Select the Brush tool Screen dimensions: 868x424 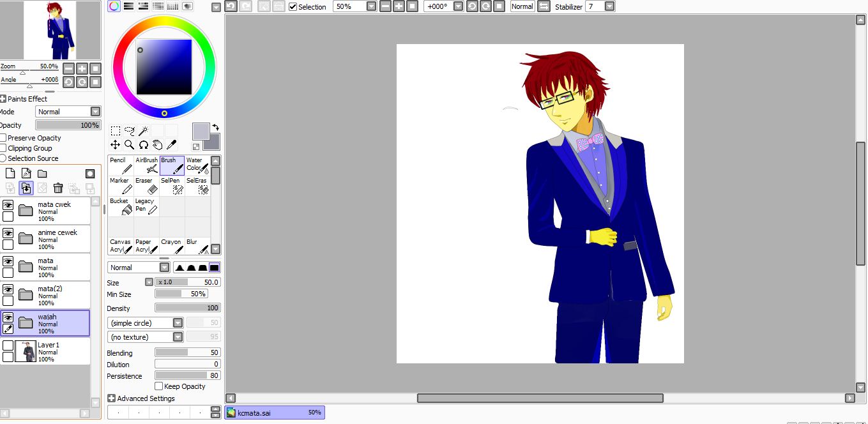pos(172,165)
